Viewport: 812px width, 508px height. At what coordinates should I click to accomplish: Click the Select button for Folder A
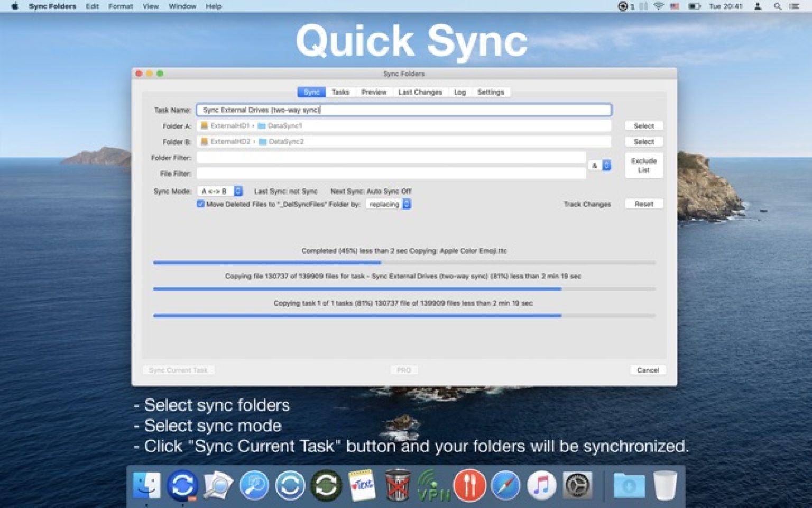643,125
